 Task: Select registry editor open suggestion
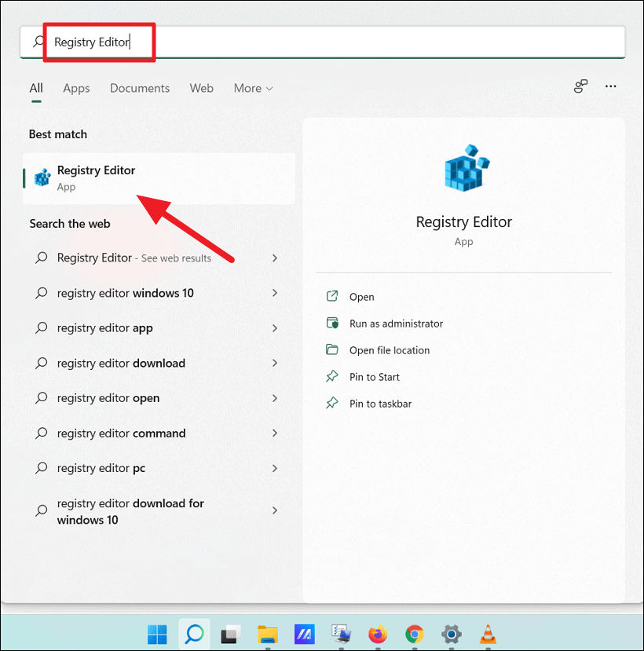click(108, 398)
